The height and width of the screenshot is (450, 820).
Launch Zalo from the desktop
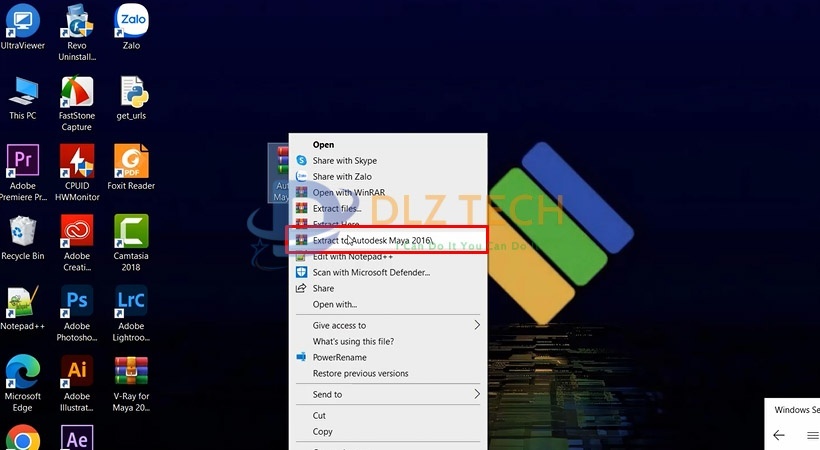point(131,22)
